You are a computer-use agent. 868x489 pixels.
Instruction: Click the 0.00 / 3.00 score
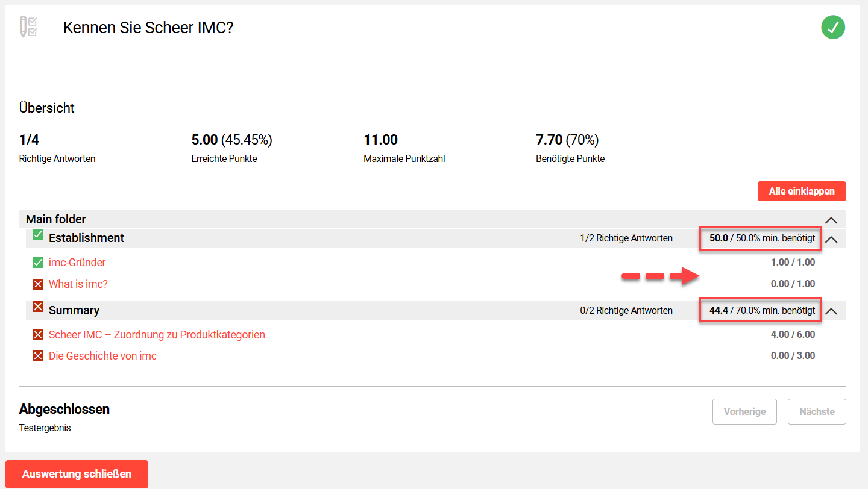click(x=793, y=356)
